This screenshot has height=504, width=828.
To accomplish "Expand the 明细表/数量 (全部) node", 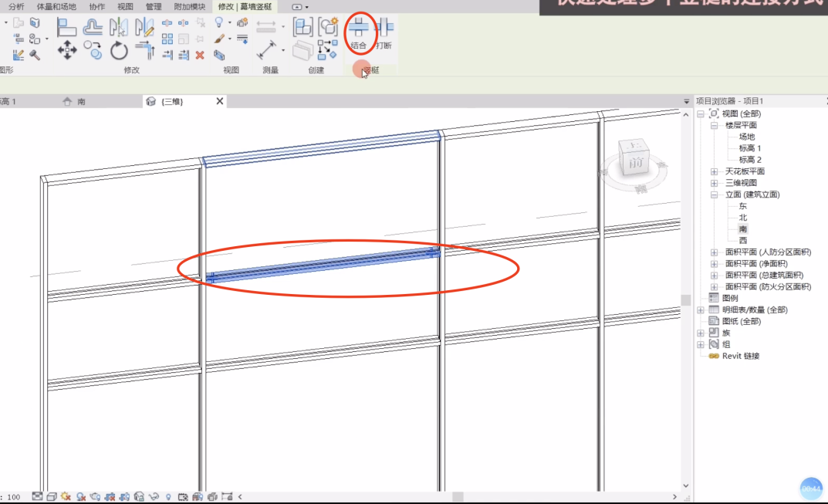I will [x=701, y=310].
